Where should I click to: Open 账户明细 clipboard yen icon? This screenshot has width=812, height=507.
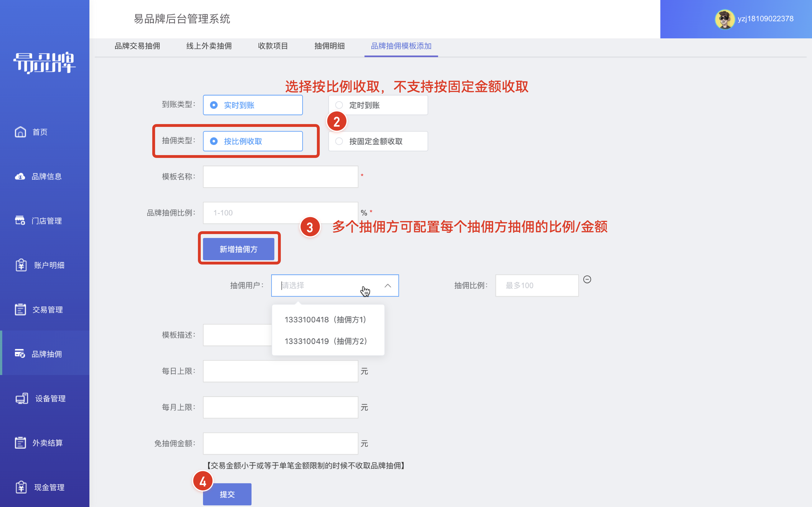[21, 265]
